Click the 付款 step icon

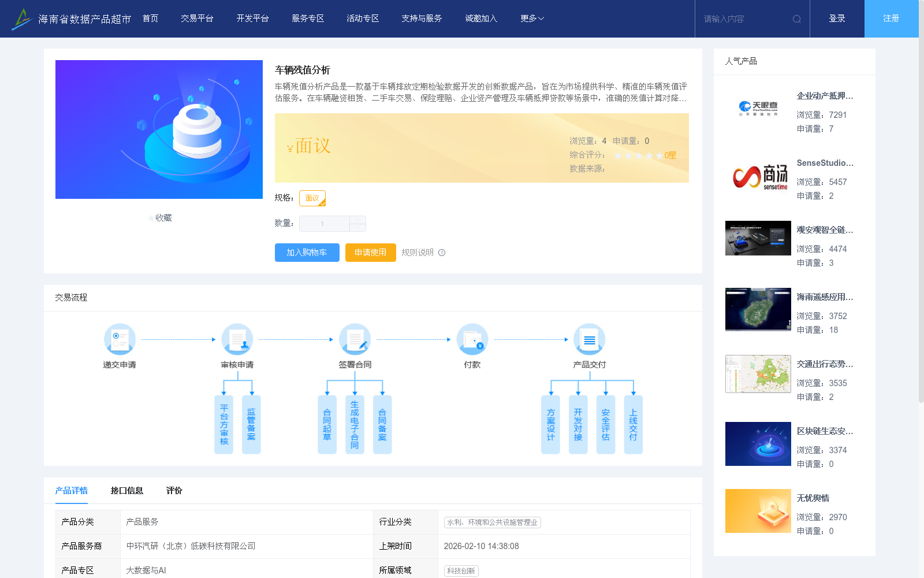tap(472, 339)
